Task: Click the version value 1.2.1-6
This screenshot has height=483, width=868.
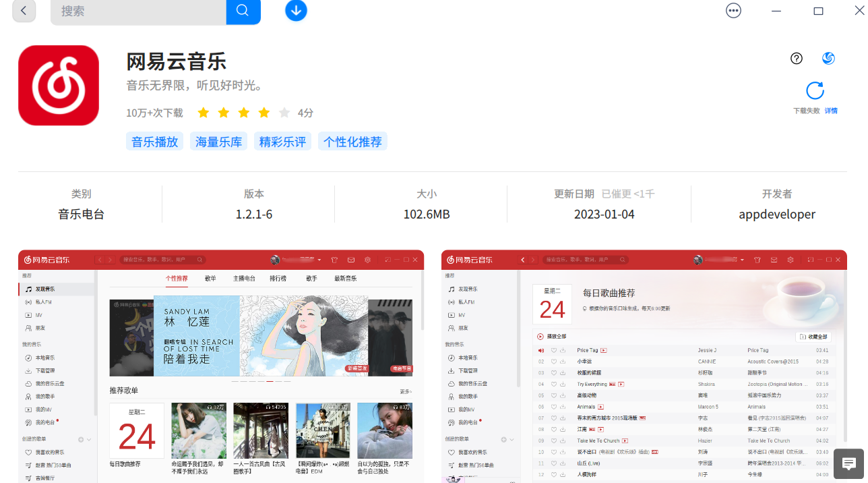Action: [x=254, y=215]
